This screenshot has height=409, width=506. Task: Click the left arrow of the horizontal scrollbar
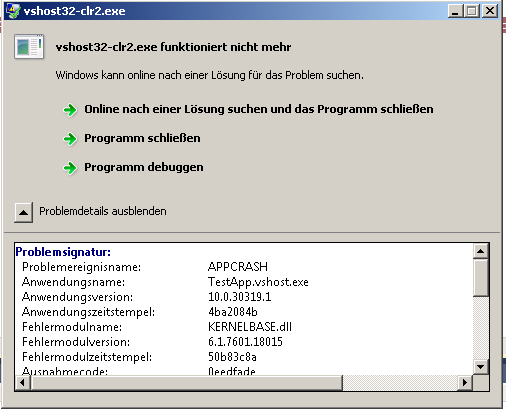[x=23, y=382]
